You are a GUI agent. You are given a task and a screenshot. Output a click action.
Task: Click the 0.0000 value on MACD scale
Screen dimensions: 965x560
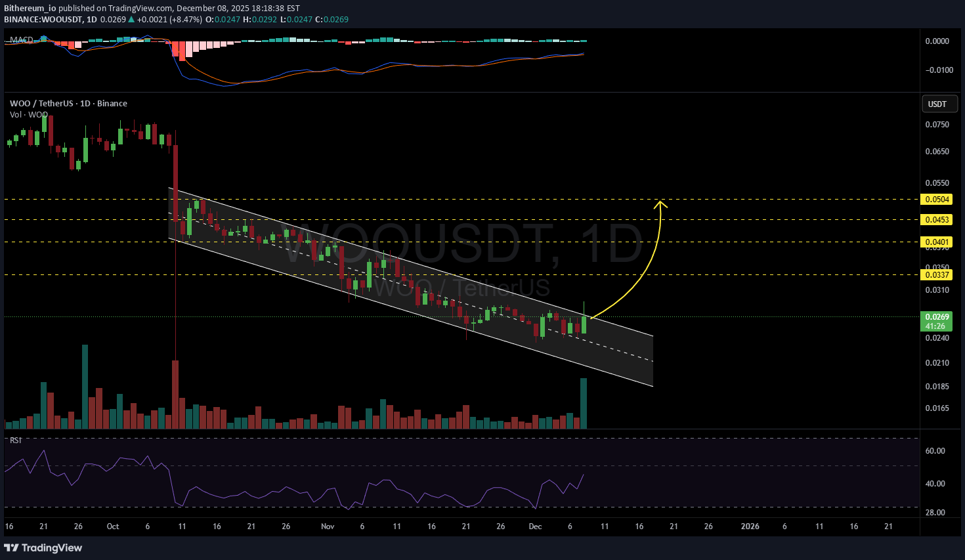pos(937,41)
